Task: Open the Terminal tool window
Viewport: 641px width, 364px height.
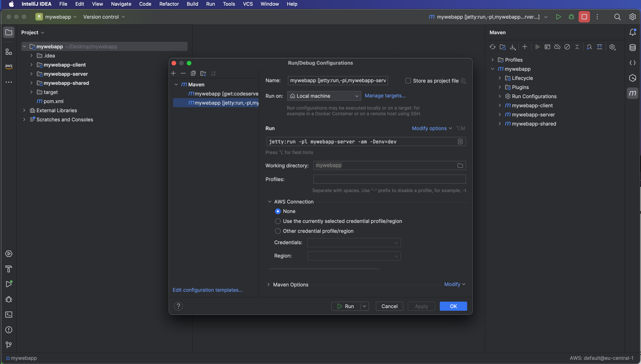Action: point(9,315)
